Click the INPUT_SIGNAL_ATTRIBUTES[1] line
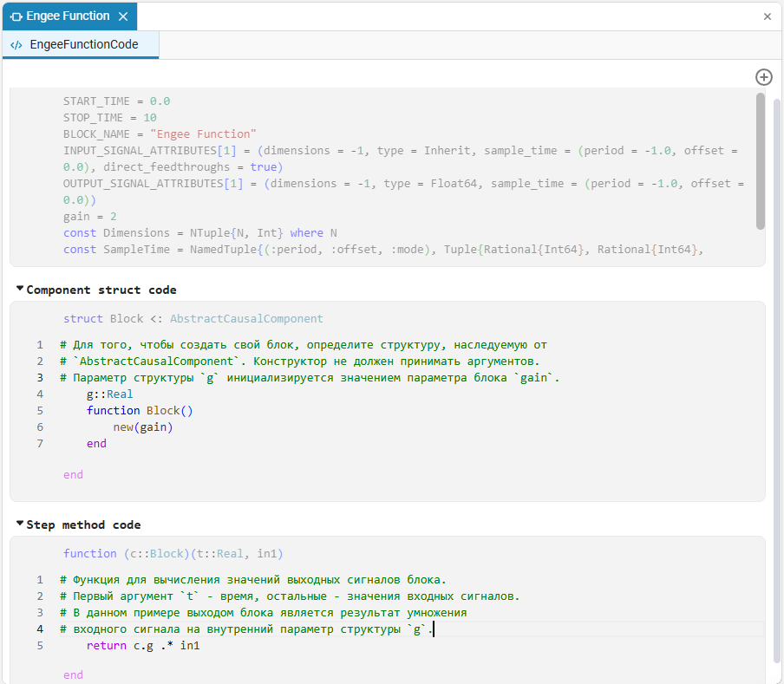Image resolution: width=784 pixels, height=684 pixels. [400, 159]
